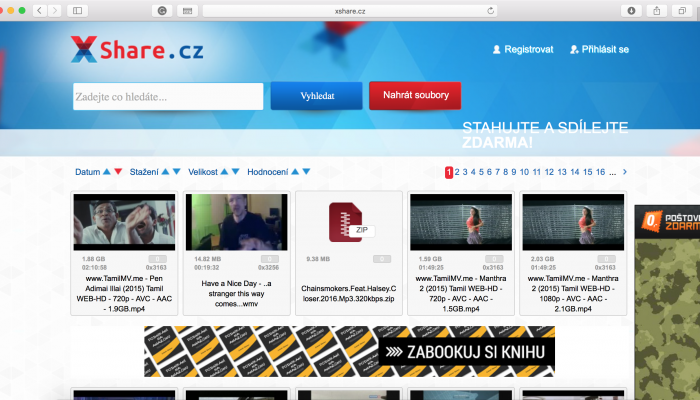The height and width of the screenshot is (400, 700).
Task: Go to page 5
Action: (481, 172)
